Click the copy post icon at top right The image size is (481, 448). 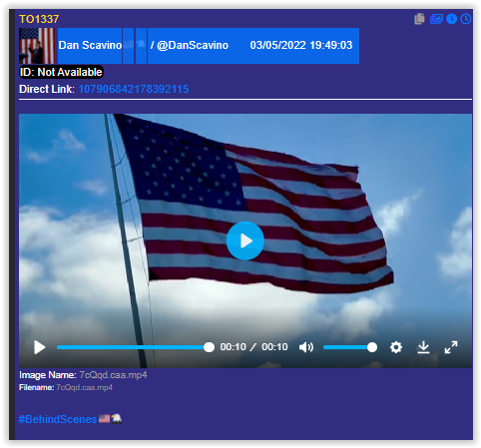pyautogui.click(x=419, y=19)
